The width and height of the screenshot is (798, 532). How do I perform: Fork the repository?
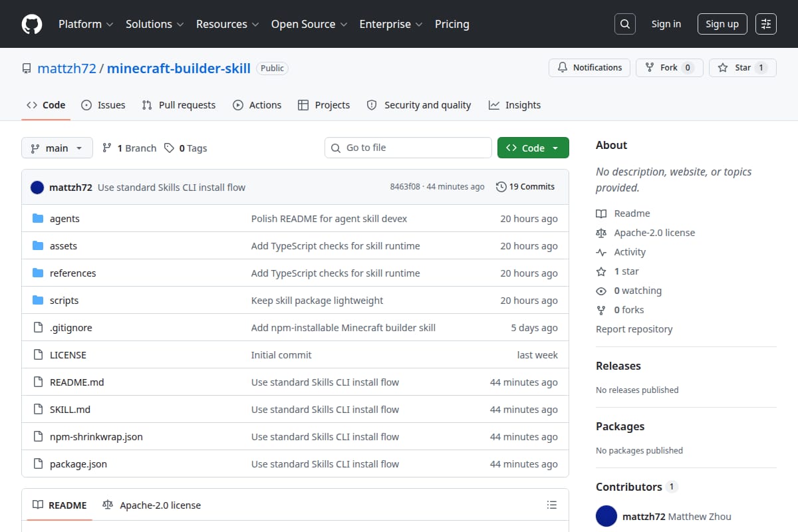tap(670, 68)
